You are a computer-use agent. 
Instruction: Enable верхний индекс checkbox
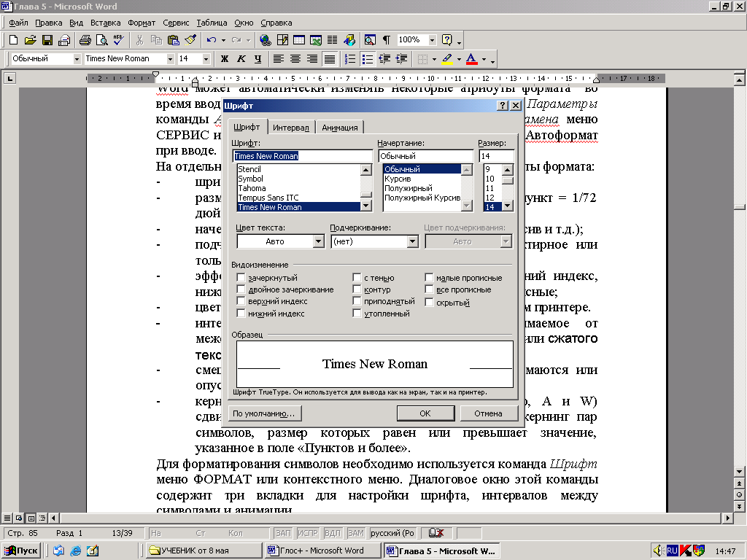(241, 301)
